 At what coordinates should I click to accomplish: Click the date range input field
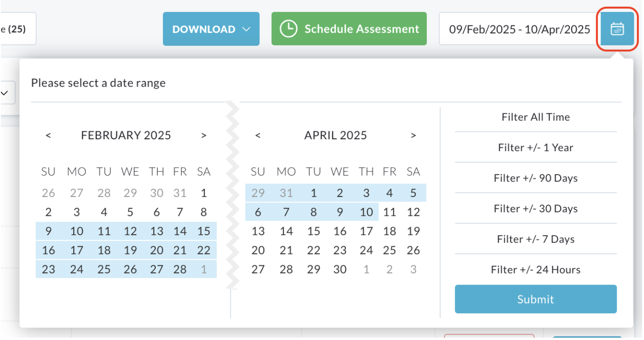tap(519, 29)
